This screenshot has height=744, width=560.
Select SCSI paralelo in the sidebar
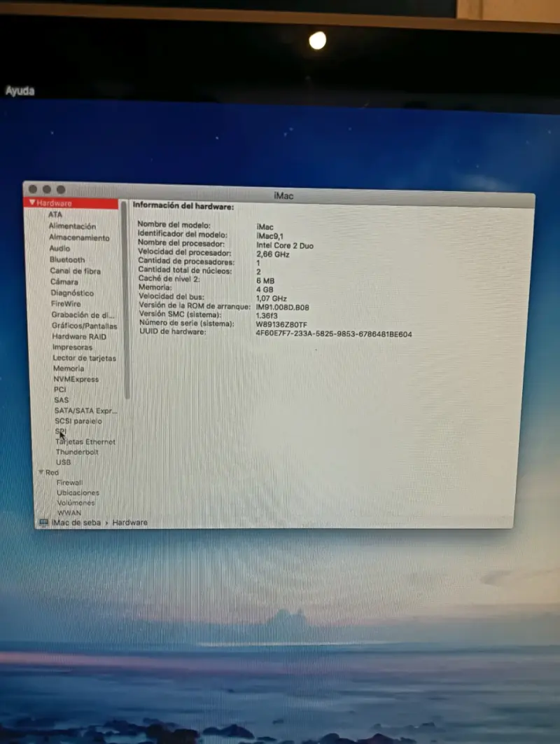pos(78,421)
